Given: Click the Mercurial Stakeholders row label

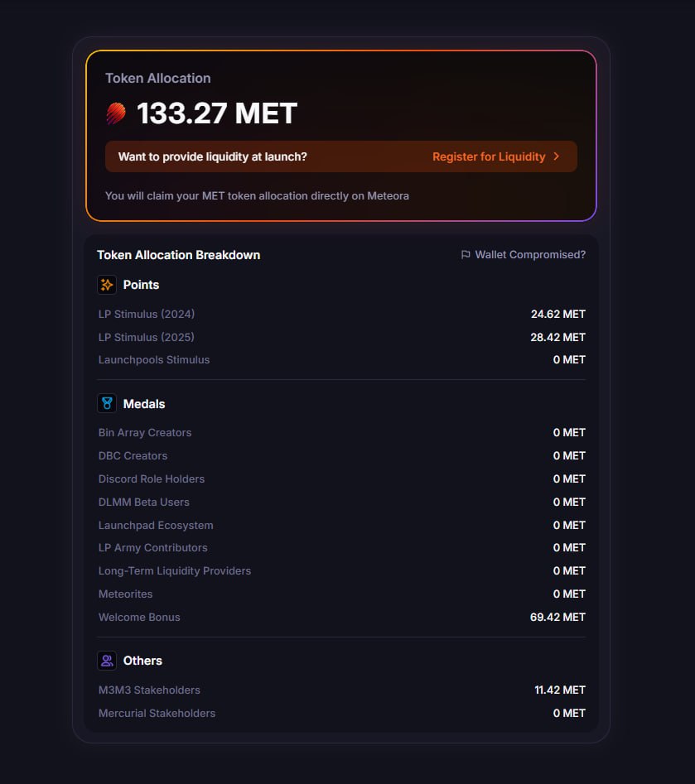Looking at the screenshot, I should point(157,714).
